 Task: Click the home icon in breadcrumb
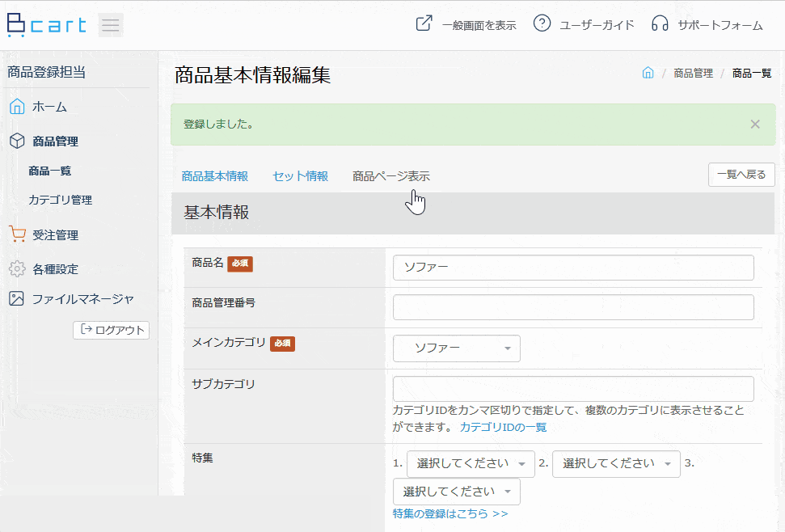(x=648, y=73)
